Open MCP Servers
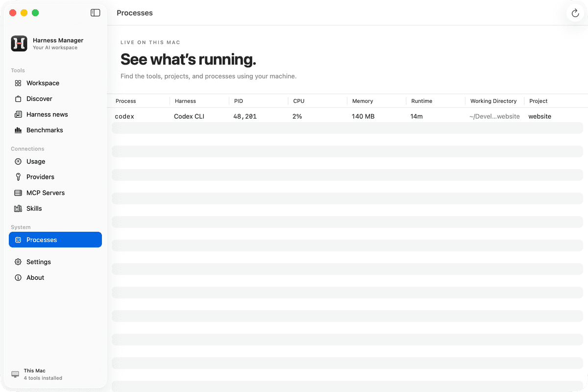The image size is (588, 392). click(x=55, y=193)
